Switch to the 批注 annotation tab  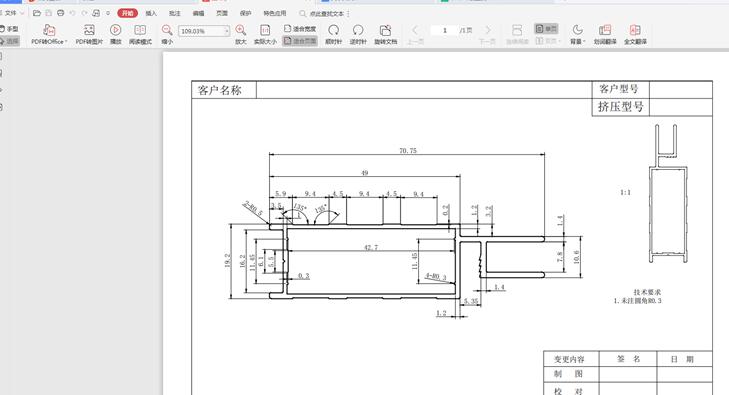click(x=175, y=13)
